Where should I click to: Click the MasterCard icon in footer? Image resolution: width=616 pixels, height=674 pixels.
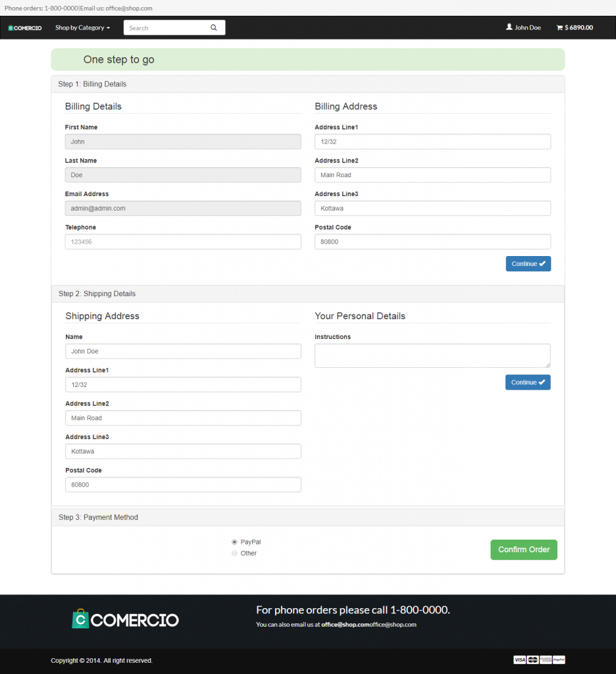[532, 660]
